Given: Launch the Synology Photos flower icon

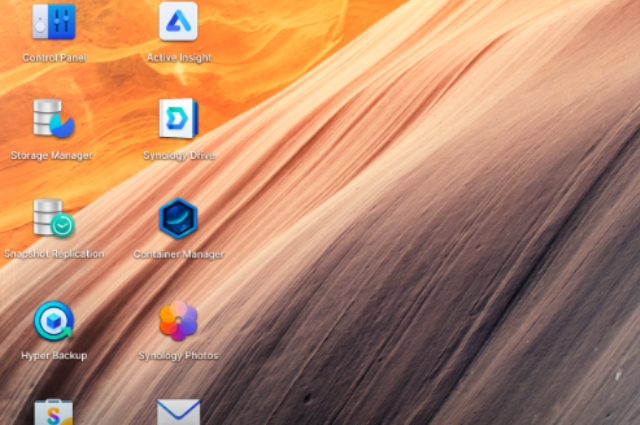Looking at the screenshot, I should (178, 321).
